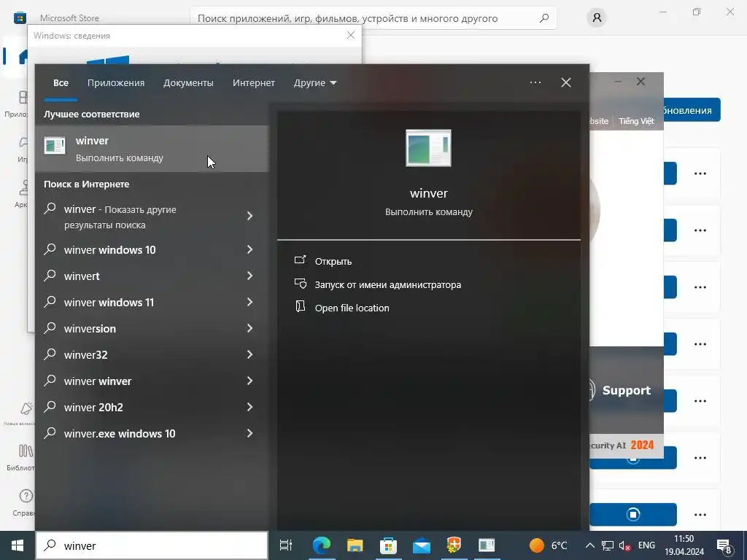Search web for winvert
The image size is (747, 560).
click(152, 276)
